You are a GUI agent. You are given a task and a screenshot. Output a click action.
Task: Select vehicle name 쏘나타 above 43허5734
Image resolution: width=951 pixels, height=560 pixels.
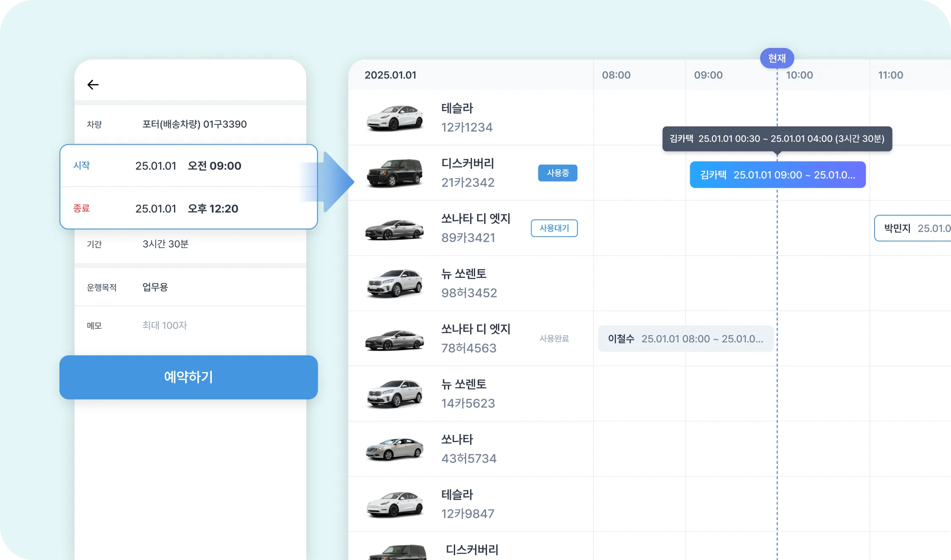457,439
